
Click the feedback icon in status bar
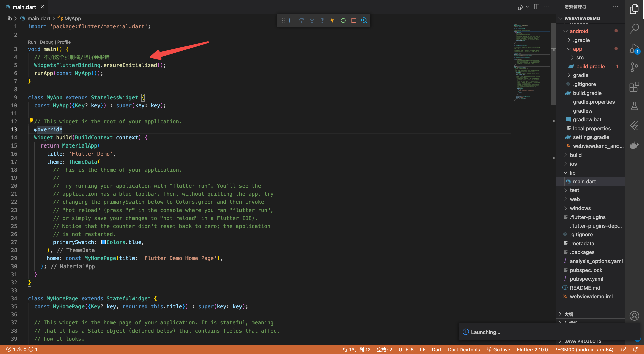tap(623, 349)
